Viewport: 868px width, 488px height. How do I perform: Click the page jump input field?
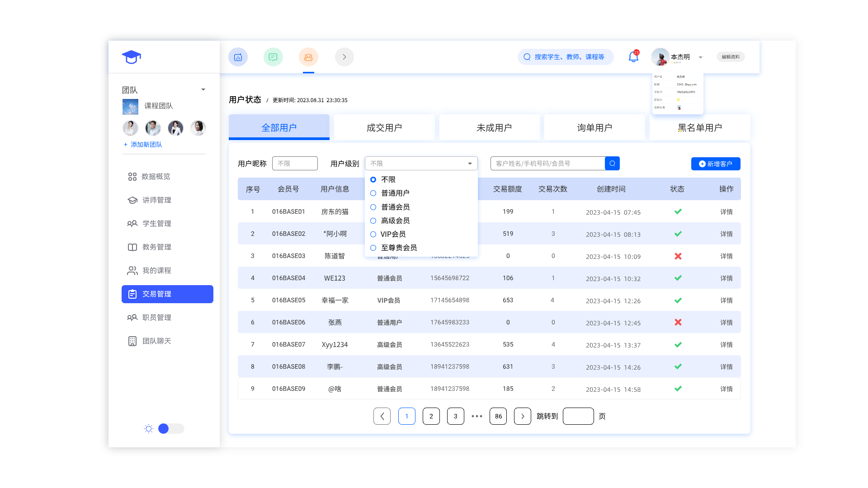coord(578,416)
